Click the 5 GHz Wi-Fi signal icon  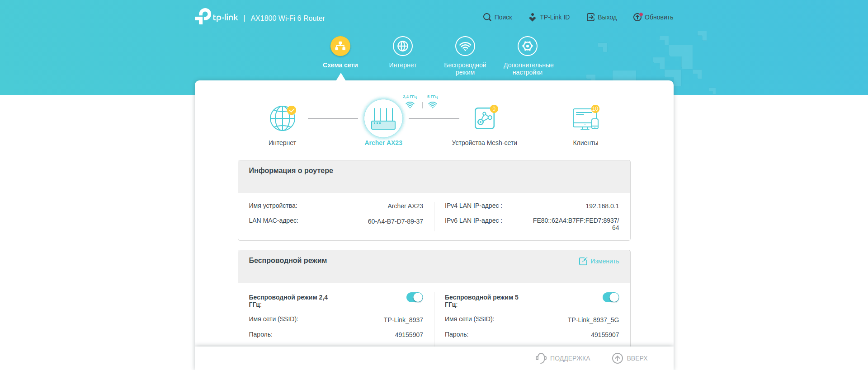tap(433, 105)
